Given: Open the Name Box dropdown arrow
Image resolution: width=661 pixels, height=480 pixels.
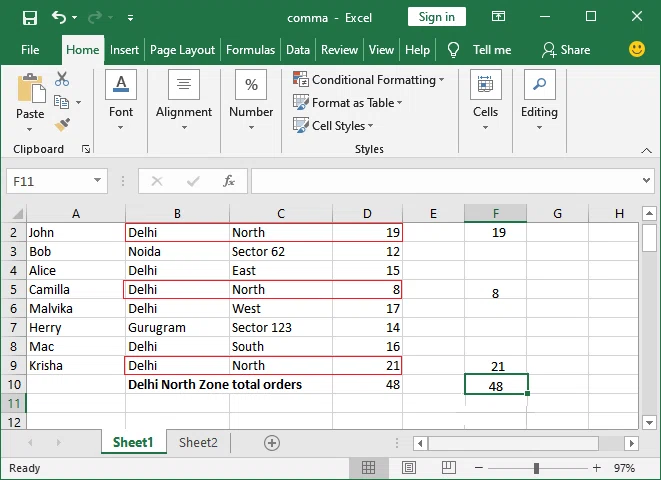Looking at the screenshot, I should [x=97, y=180].
